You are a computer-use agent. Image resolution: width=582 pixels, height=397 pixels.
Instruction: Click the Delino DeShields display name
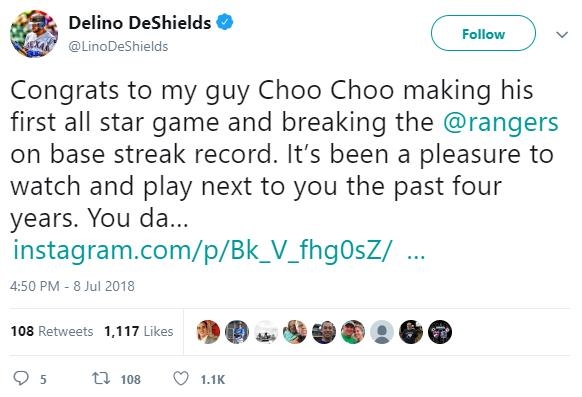(x=140, y=23)
